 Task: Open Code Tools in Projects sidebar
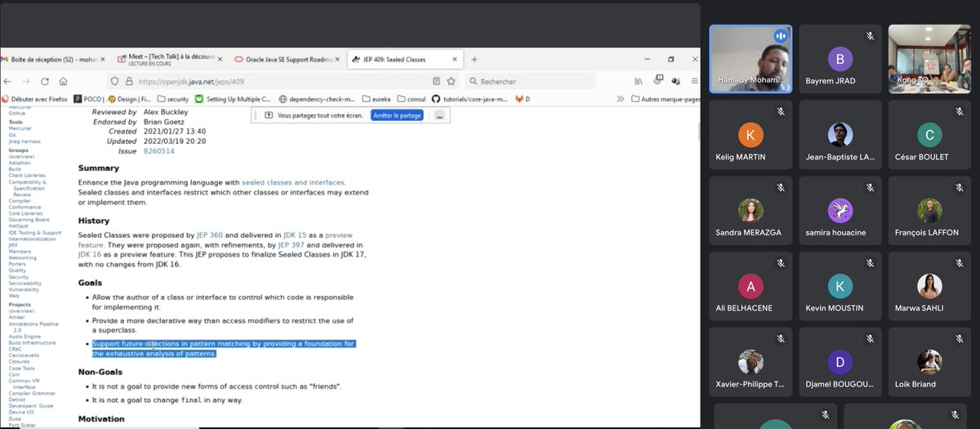point(22,369)
